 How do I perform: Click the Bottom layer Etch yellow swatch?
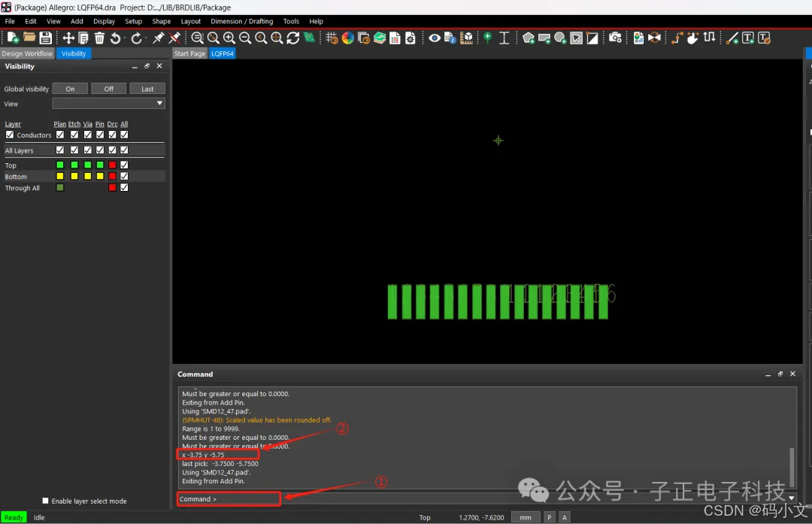pyautogui.click(x=74, y=176)
